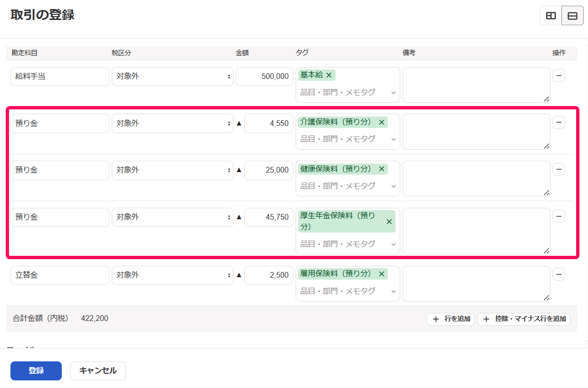Remove the 介護保険料（預り分） tag
Image resolution: width=588 pixels, height=388 pixels.
381,122
